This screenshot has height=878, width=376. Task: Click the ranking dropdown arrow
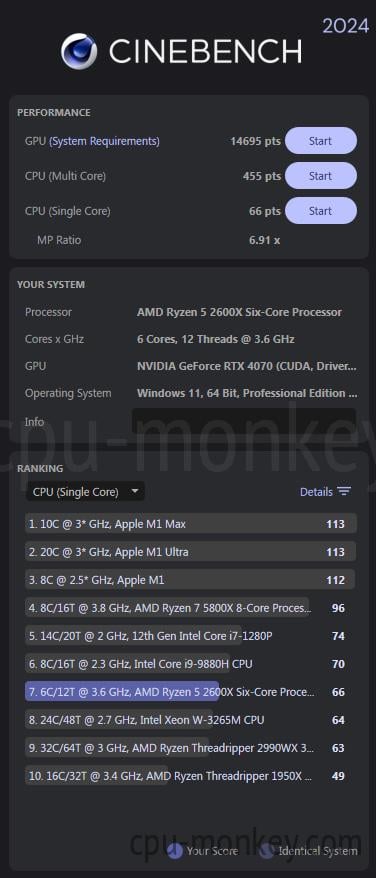134,492
